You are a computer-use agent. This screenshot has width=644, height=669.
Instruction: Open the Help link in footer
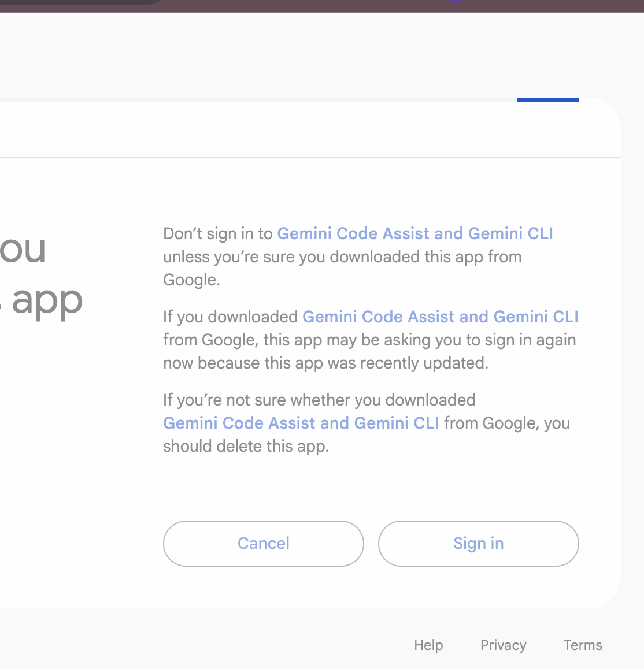428,645
